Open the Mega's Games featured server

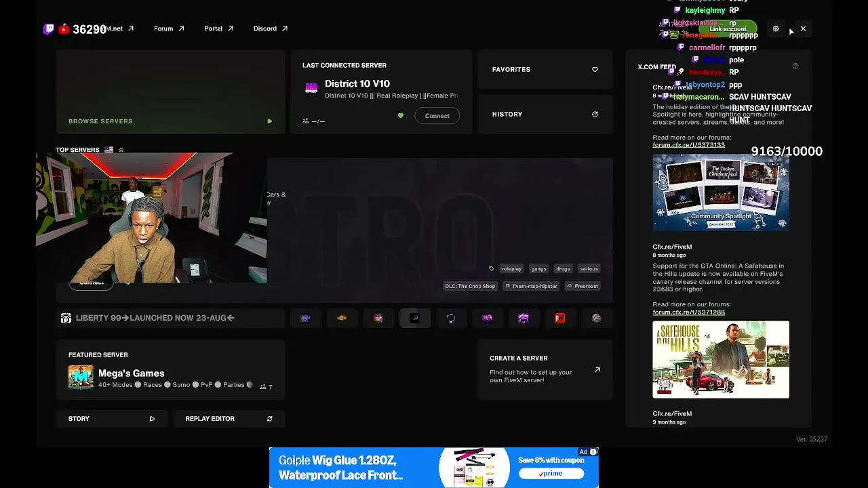coord(170,370)
